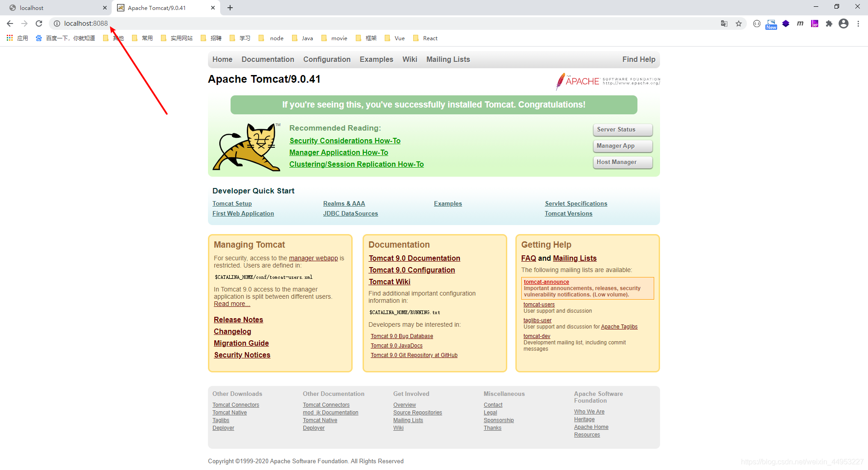Reload the Tomcat page
This screenshot has width=868, height=470.
point(39,23)
